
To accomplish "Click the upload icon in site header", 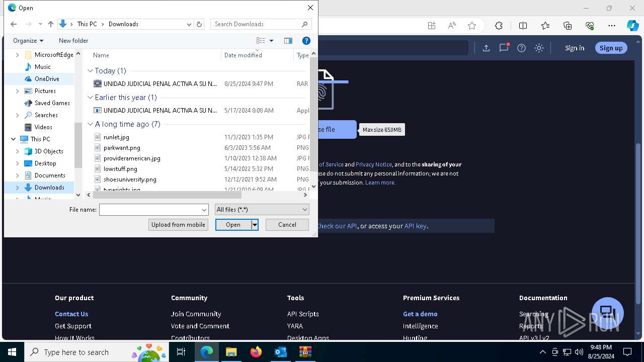I will pos(486,48).
